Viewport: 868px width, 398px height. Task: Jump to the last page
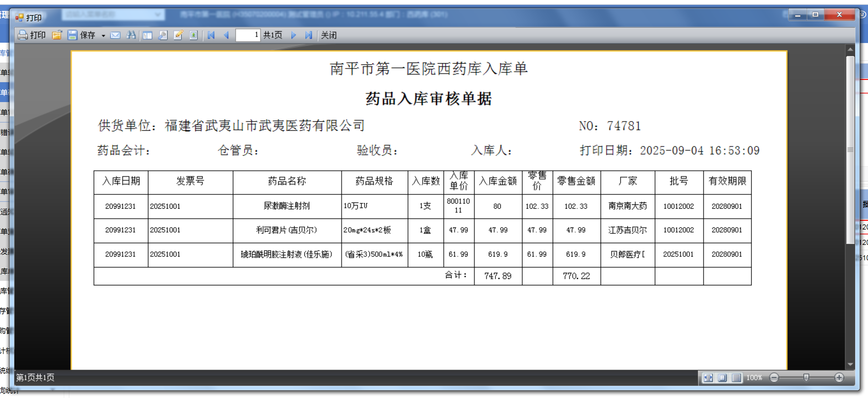pyautogui.click(x=308, y=35)
